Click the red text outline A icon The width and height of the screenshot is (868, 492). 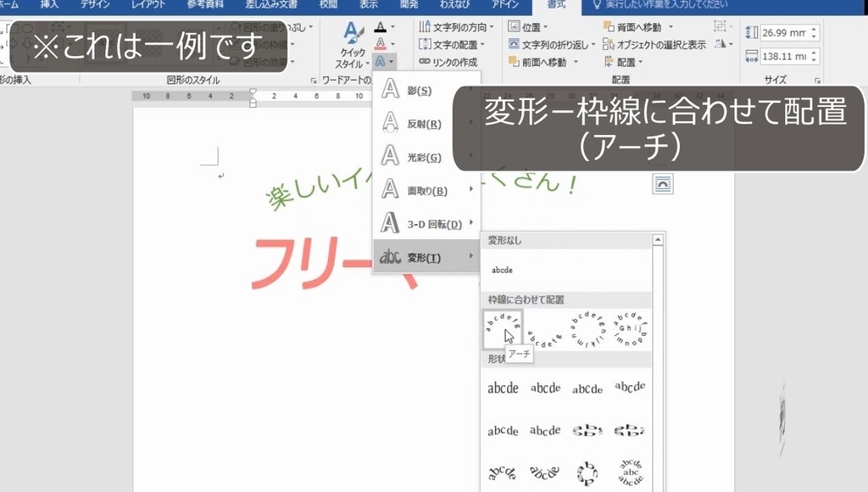(x=381, y=43)
